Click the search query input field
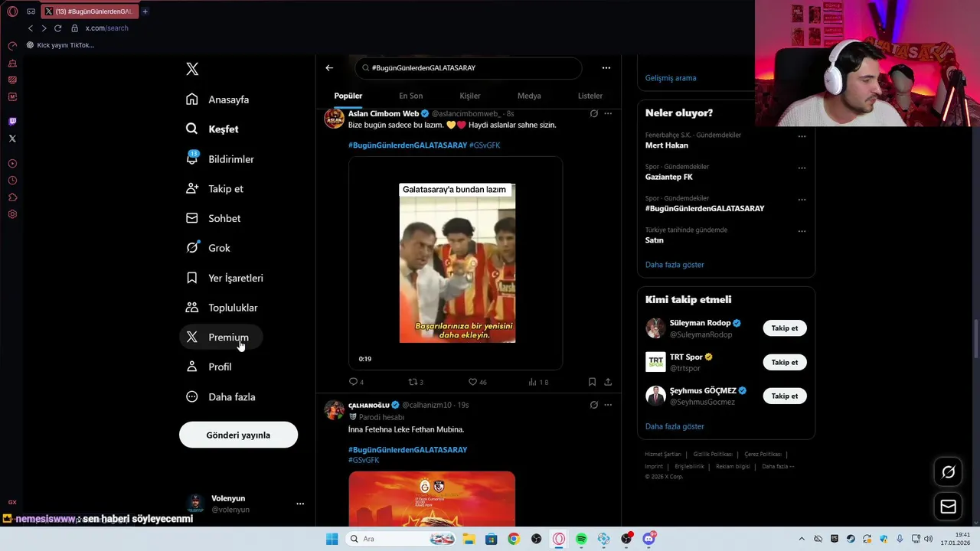This screenshot has width=980, height=551. [x=468, y=68]
